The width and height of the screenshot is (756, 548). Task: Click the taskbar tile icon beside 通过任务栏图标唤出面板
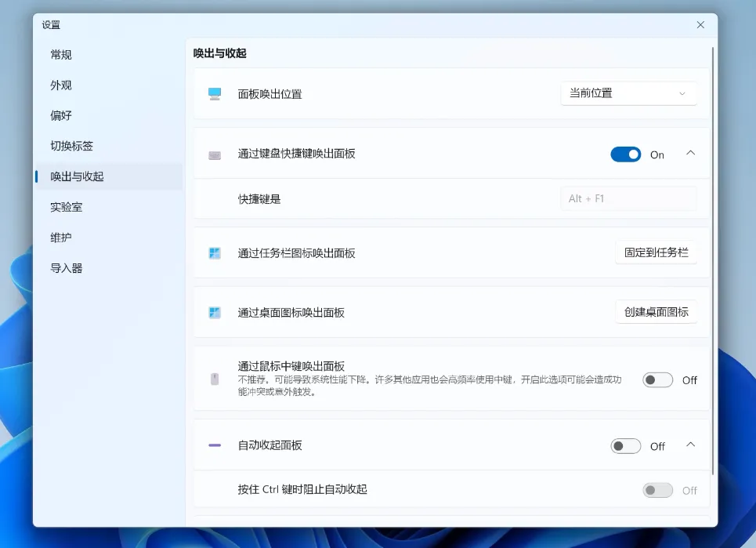[215, 252]
